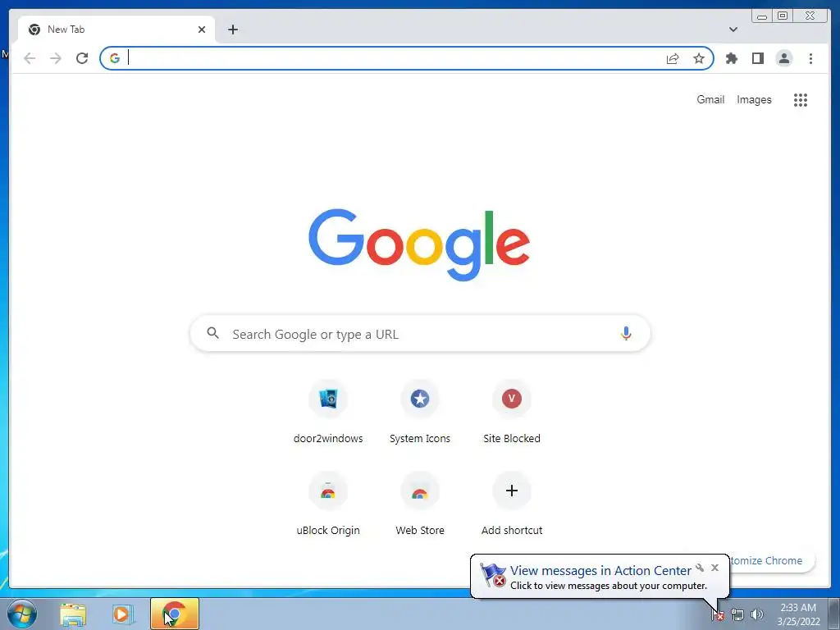Screen dimensions: 840x630
Task: Click the Google logo doodle
Action: (x=419, y=244)
